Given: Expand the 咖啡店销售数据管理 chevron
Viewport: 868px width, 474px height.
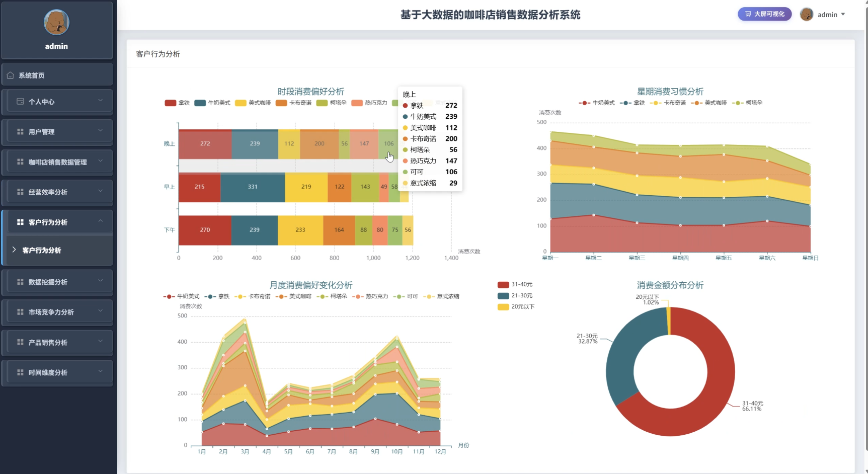Looking at the screenshot, I should [x=101, y=161].
